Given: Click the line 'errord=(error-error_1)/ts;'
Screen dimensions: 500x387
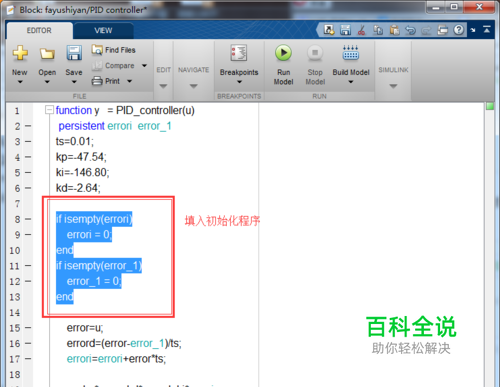Looking at the screenshot, I should tap(124, 343).
